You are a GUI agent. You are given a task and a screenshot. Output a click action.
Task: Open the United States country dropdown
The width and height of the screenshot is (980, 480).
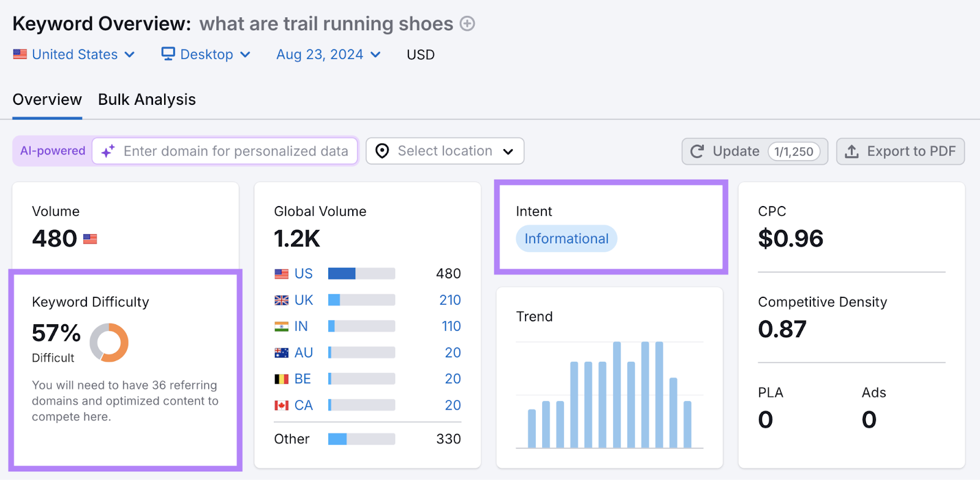pos(75,55)
